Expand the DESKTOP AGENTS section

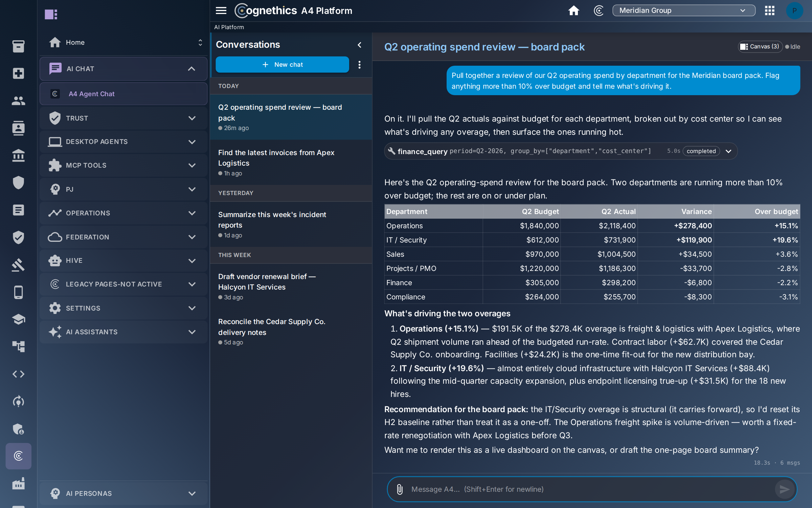pos(123,142)
